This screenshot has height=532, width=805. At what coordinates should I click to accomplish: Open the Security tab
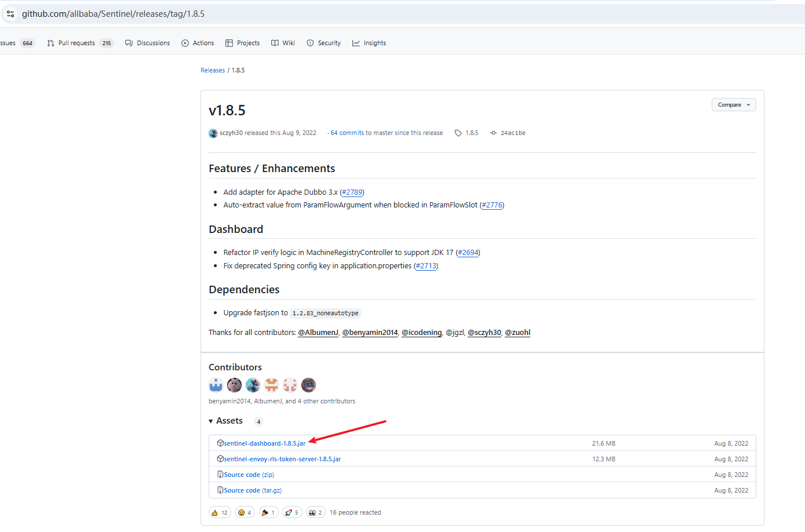323,43
